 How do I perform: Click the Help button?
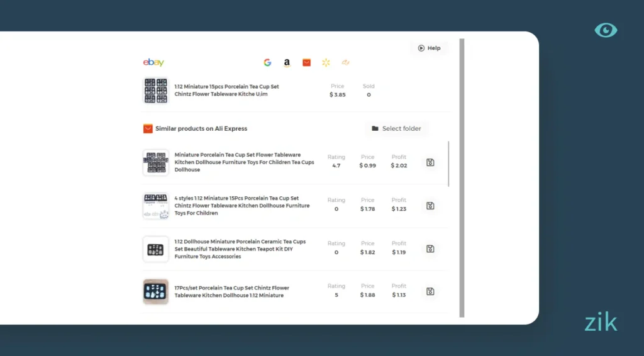tap(429, 48)
